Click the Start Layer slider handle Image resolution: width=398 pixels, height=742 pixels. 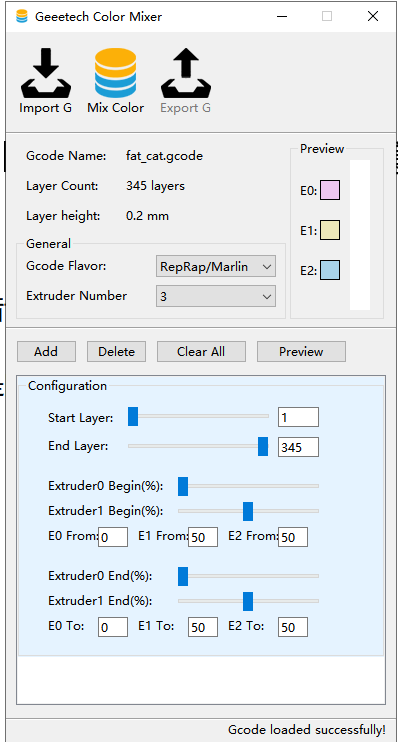pos(133,417)
